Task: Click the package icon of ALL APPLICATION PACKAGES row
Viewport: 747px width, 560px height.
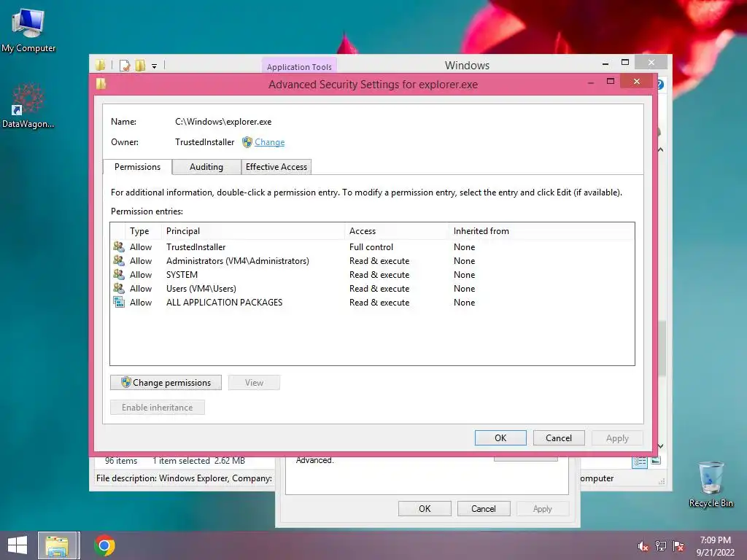Action: [119, 302]
